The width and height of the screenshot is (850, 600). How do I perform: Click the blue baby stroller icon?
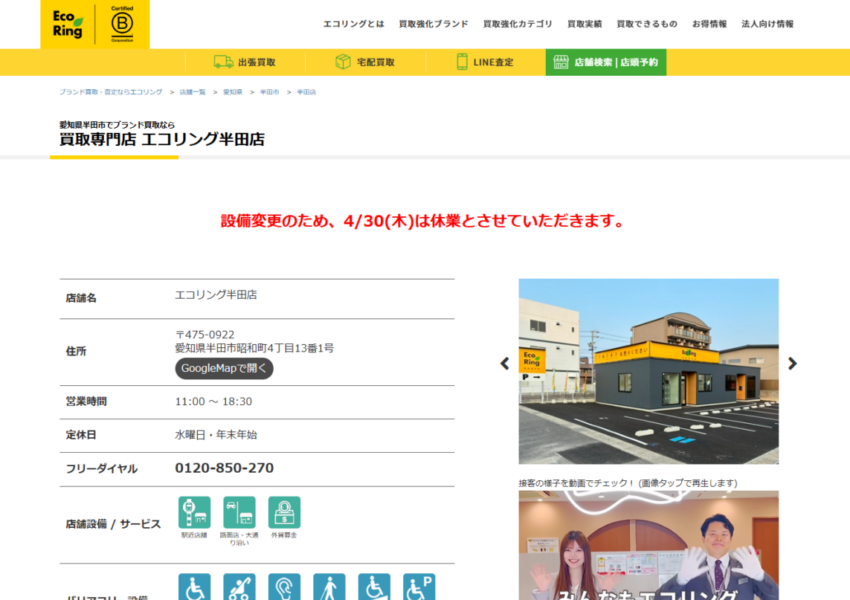coord(239,587)
